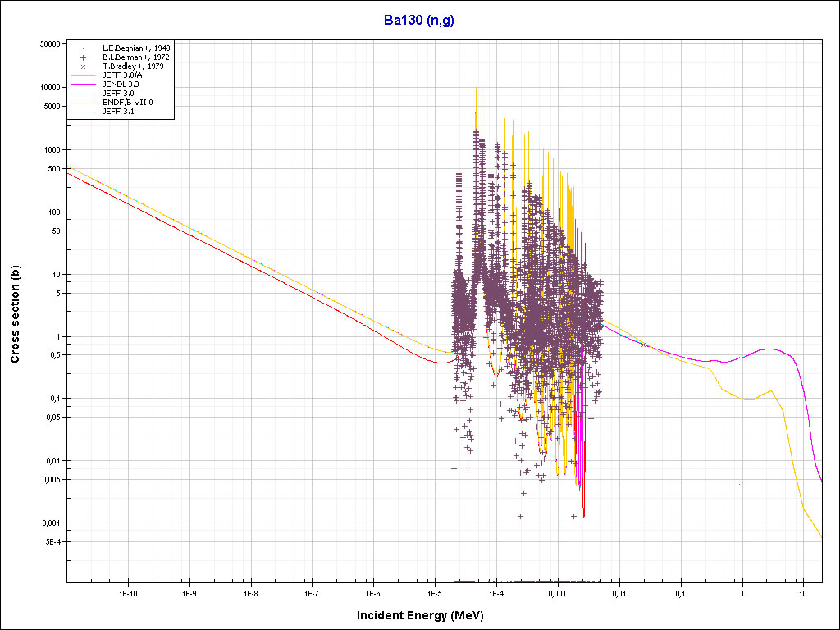840x630 pixels.
Task: Click the chart title Ba130 (n,g)
Action: pos(419,20)
